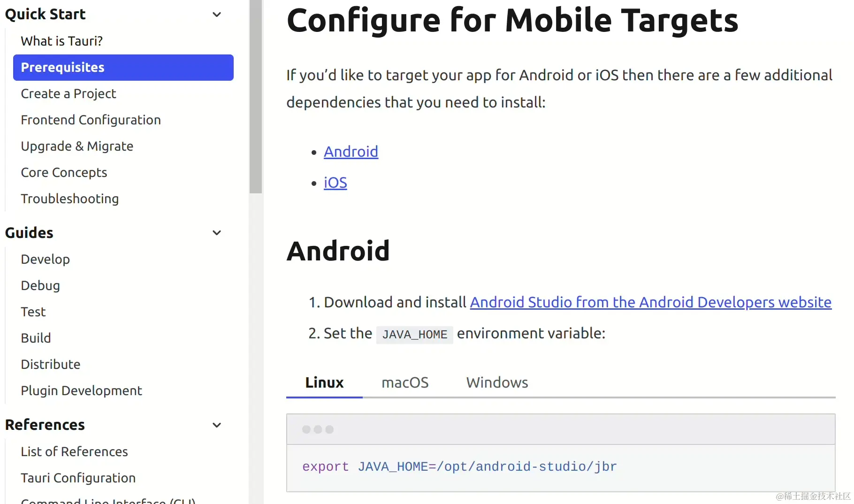Open Tauri Configuration reference
Screen dimensions: 854x504
pyautogui.click(x=78, y=478)
